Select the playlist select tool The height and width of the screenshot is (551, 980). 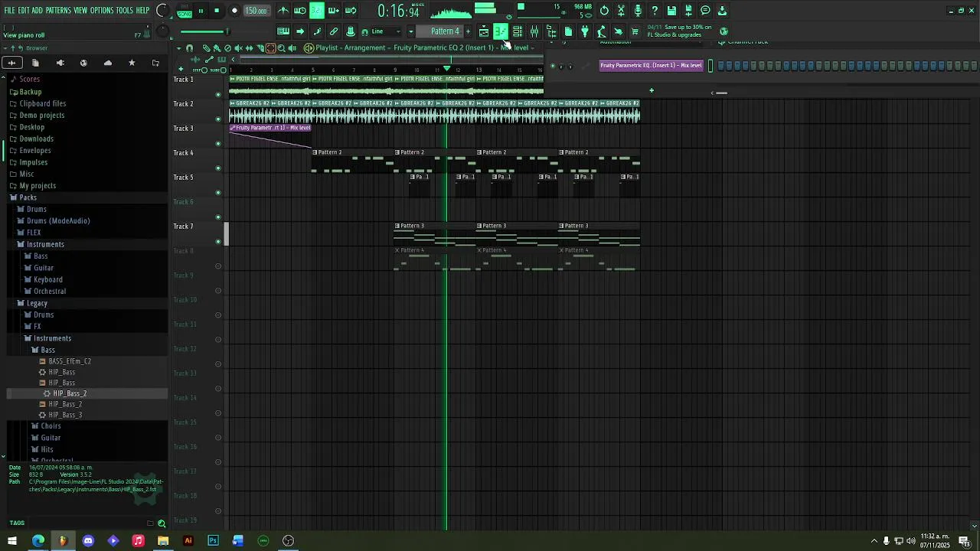coord(270,47)
